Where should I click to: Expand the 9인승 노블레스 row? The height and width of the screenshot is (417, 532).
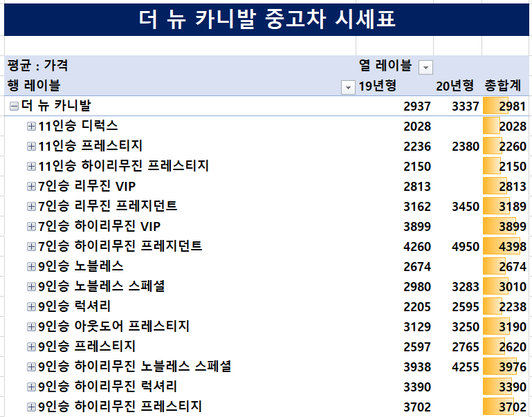click(x=31, y=266)
